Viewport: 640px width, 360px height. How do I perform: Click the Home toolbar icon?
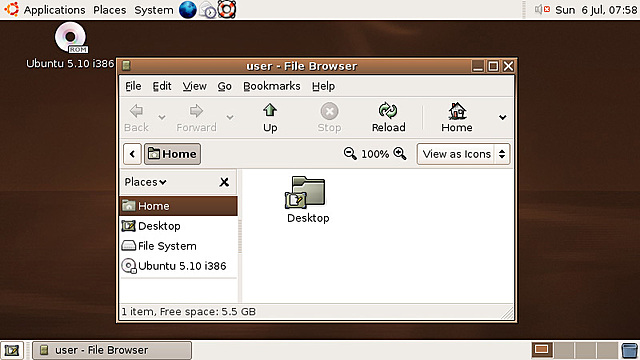click(457, 118)
